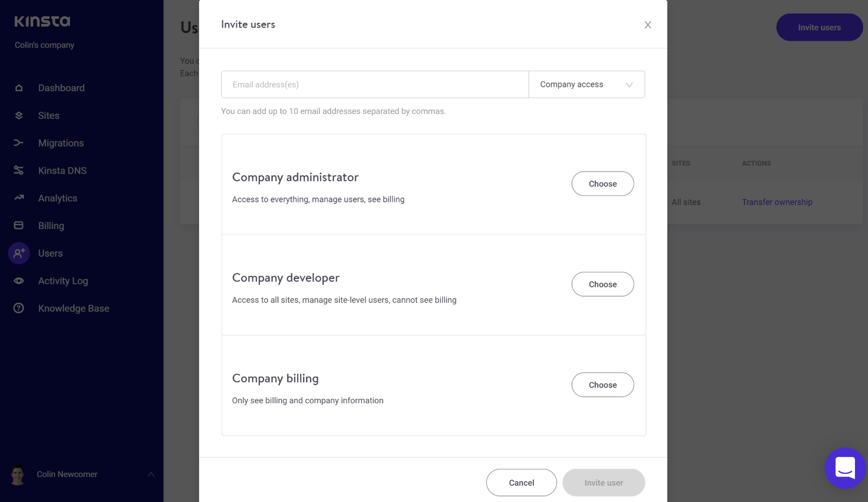868x502 pixels.
Task: Click the Migrations arrow icon
Action: click(19, 143)
